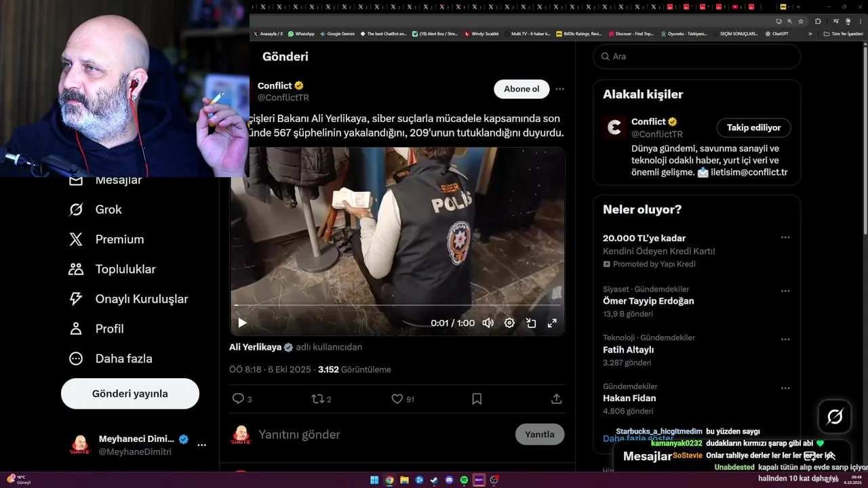Mute the video with speaker icon

[488, 323]
